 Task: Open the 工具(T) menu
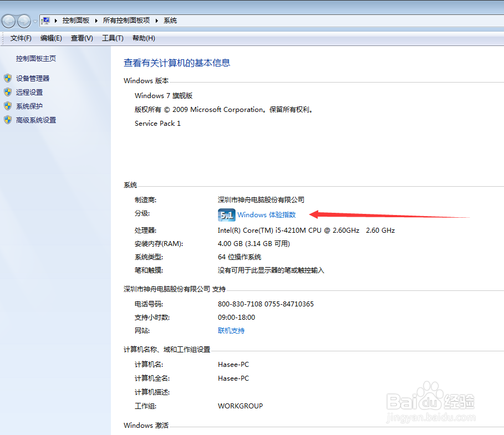pos(113,38)
